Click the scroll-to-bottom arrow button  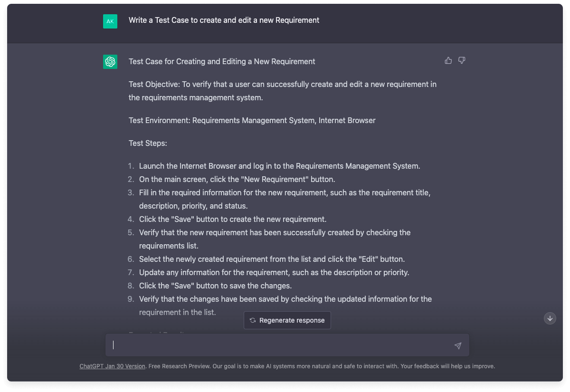tap(550, 318)
